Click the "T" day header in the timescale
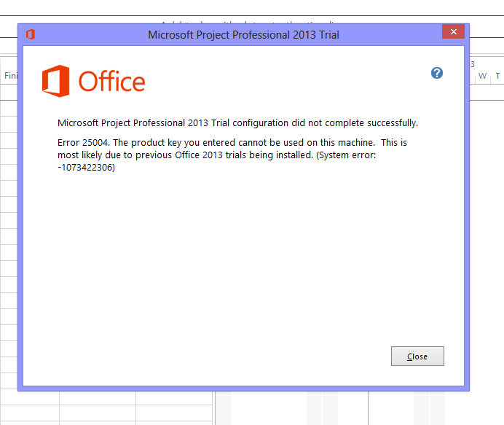The width and height of the screenshot is (504, 425). 497,76
